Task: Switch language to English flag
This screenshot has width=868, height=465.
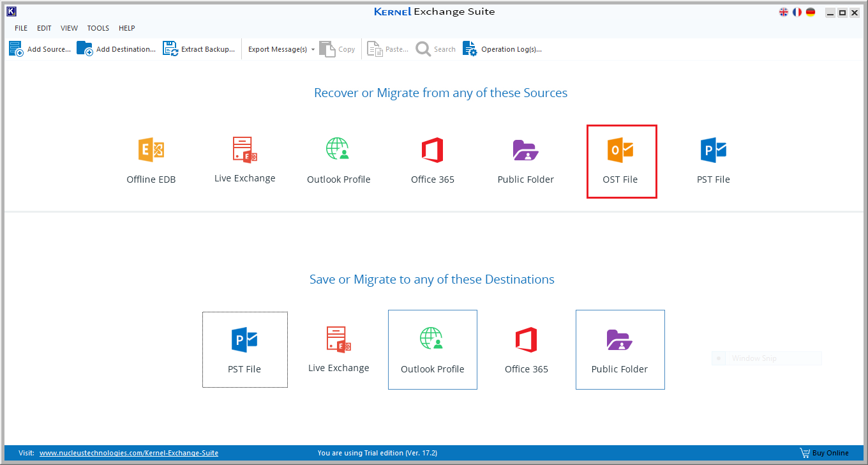Action: [784, 12]
